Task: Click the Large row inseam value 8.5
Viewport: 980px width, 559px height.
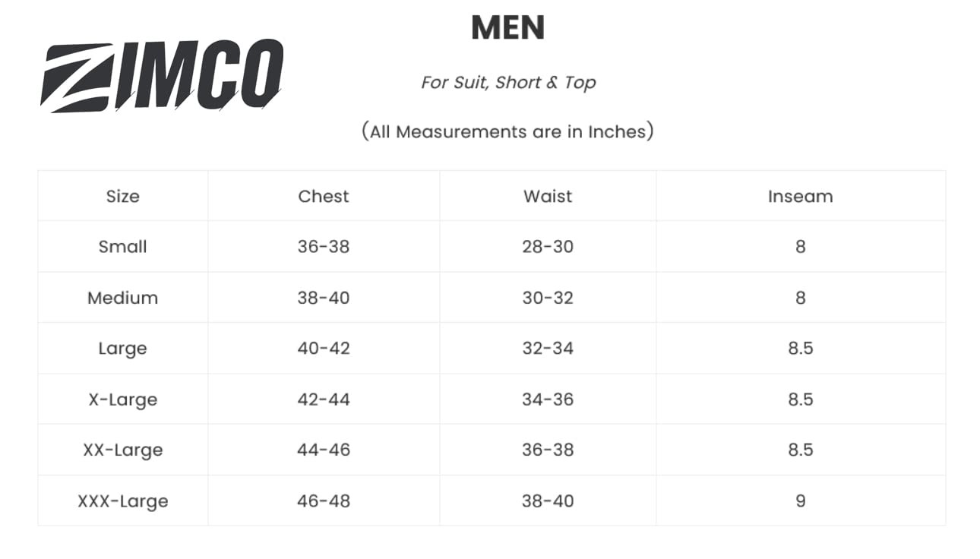Action: coord(801,349)
